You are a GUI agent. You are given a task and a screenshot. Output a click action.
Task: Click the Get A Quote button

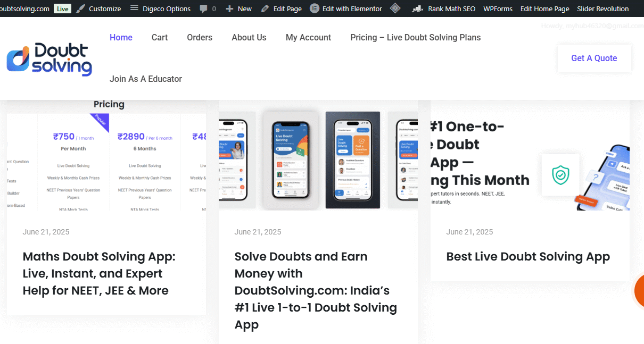(594, 58)
